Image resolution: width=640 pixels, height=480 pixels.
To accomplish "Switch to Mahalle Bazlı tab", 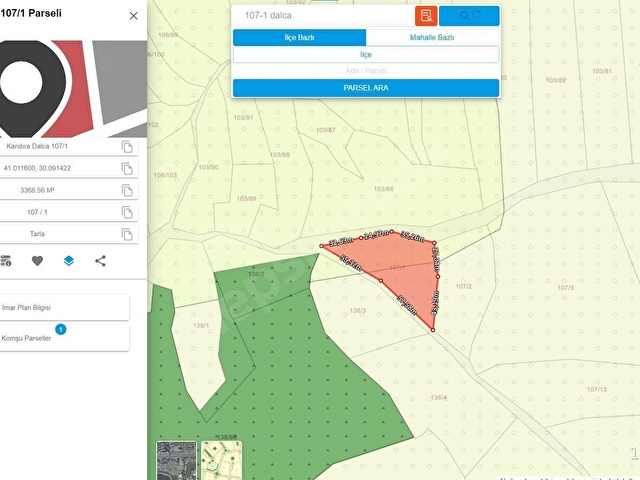I will pos(432,38).
